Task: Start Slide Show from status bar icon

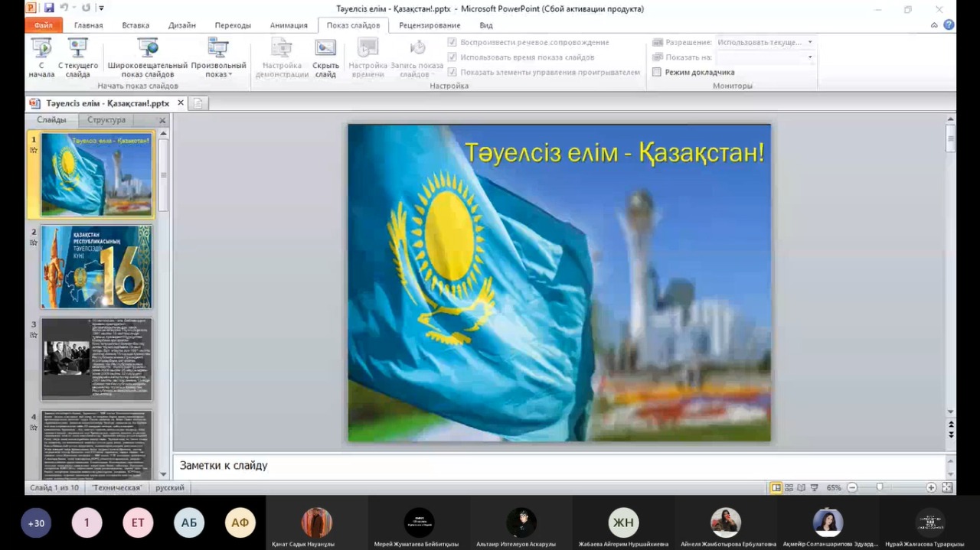Action: click(814, 487)
